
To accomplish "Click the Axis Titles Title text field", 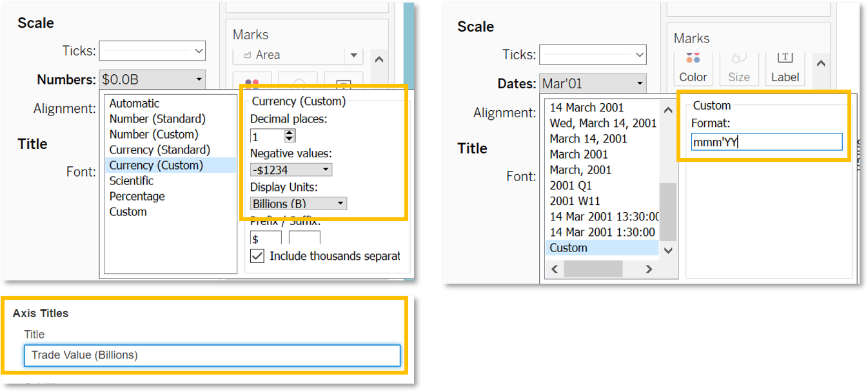I will [212, 355].
